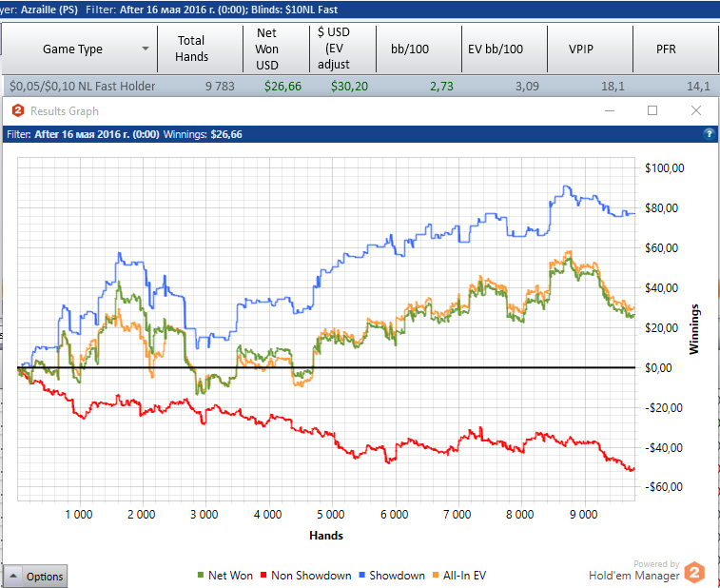Image resolution: width=720 pixels, height=588 pixels.
Task: Sort by Net Won USD column header
Action: pos(276,49)
